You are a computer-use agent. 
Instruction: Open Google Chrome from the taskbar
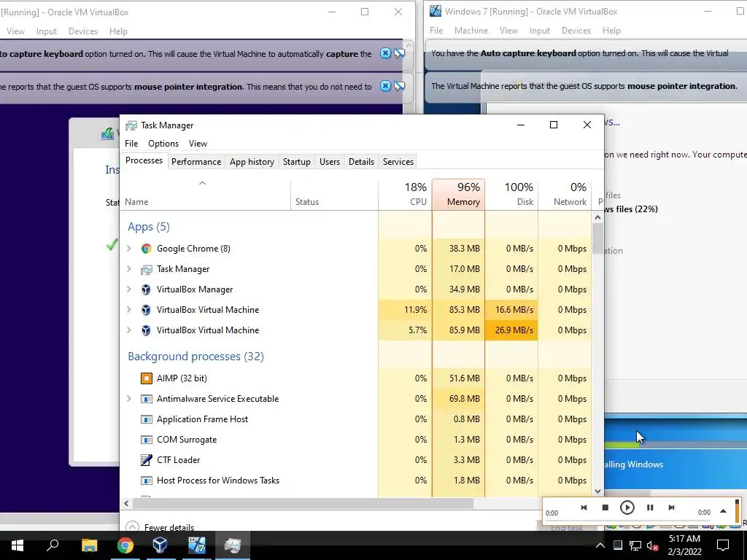tap(125, 545)
